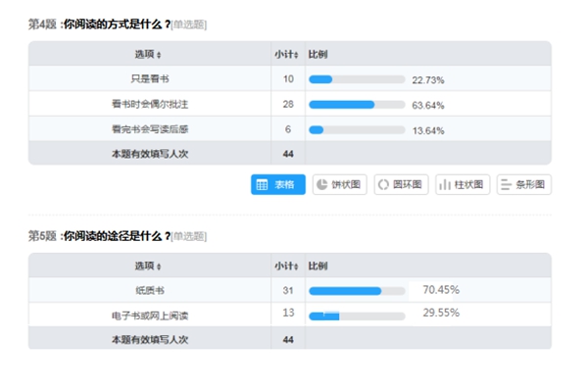This screenshot has width=588, height=388.
Task: Switch to 圆环图 donut chart view
Action: point(401,184)
